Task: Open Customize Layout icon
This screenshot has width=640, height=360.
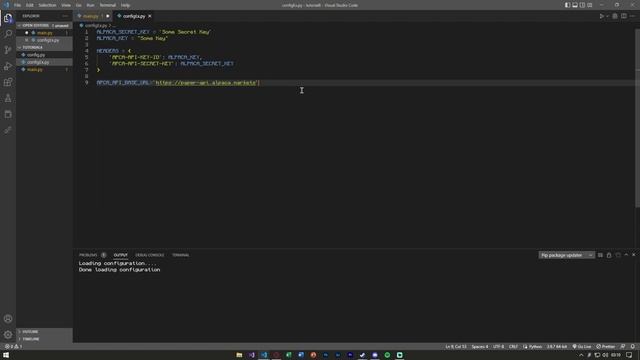Action: pyautogui.click(x=589, y=5)
